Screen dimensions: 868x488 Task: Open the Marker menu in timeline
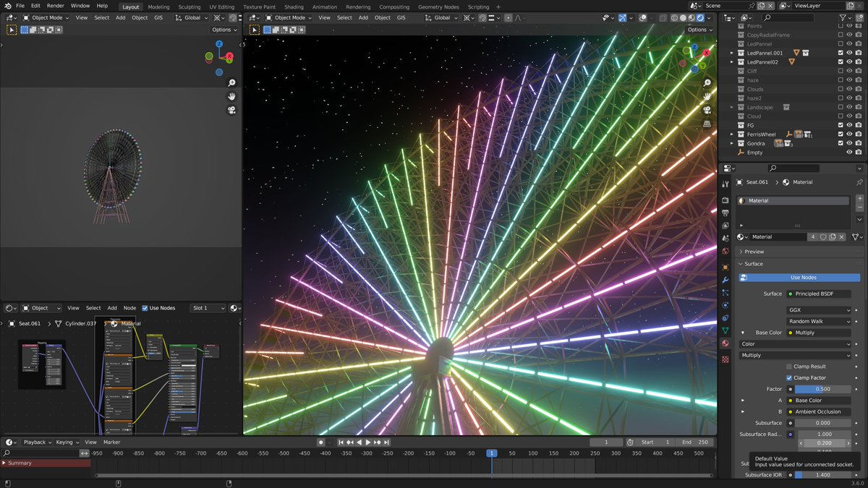pyautogui.click(x=111, y=442)
